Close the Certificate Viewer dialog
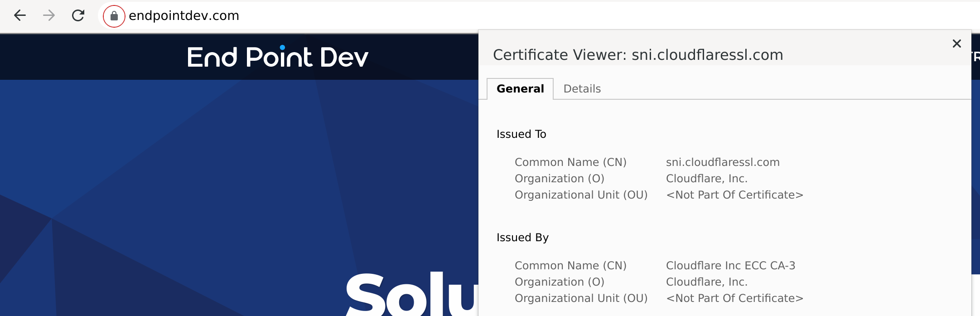Viewport: 980px width, 316px height. coord(957,44)
